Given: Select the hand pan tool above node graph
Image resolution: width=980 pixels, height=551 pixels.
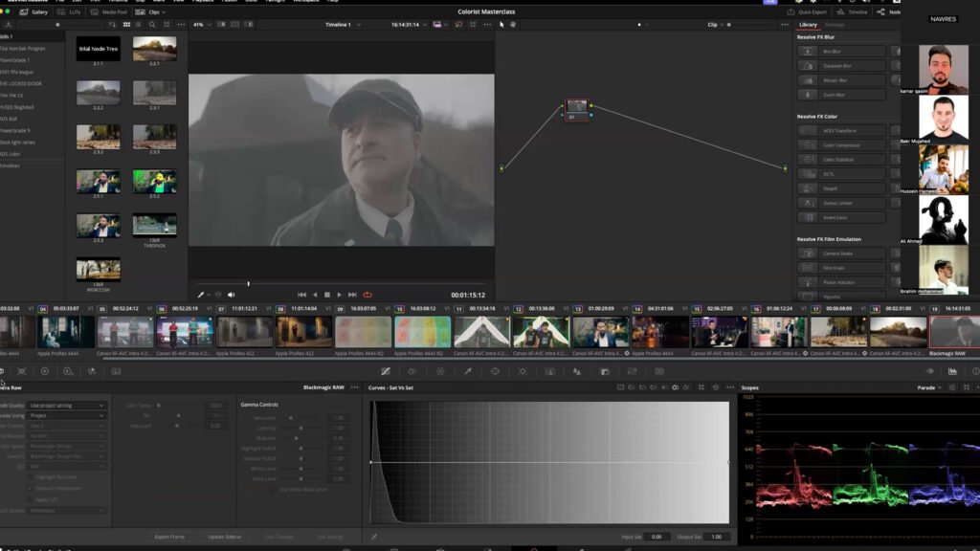Looking at the screenshot, I should pos(513,24).
